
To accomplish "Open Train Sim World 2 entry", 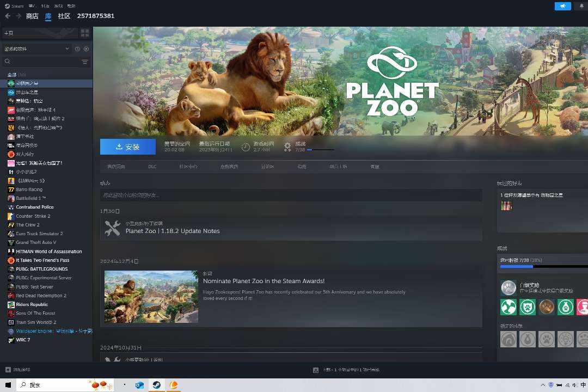I will pos(36,322).
